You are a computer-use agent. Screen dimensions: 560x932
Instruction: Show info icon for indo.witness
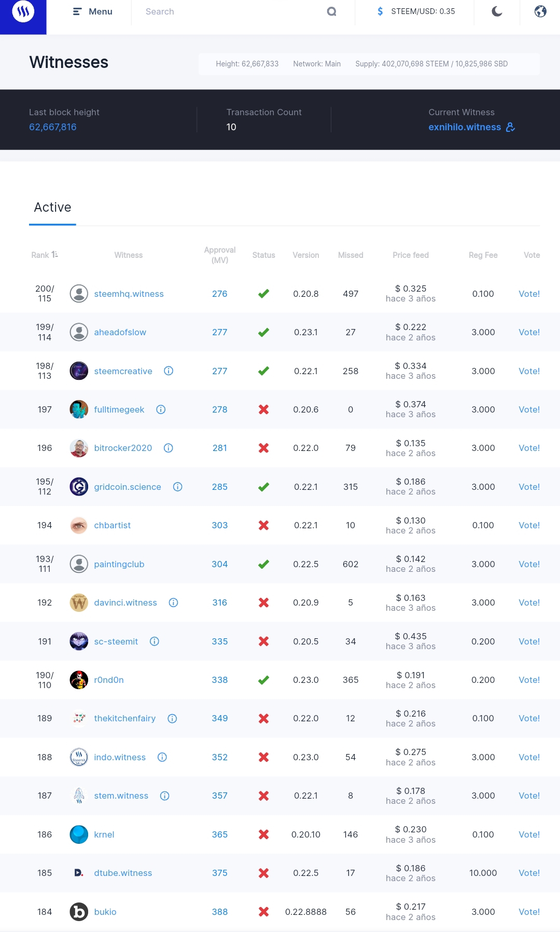(162, 757)
